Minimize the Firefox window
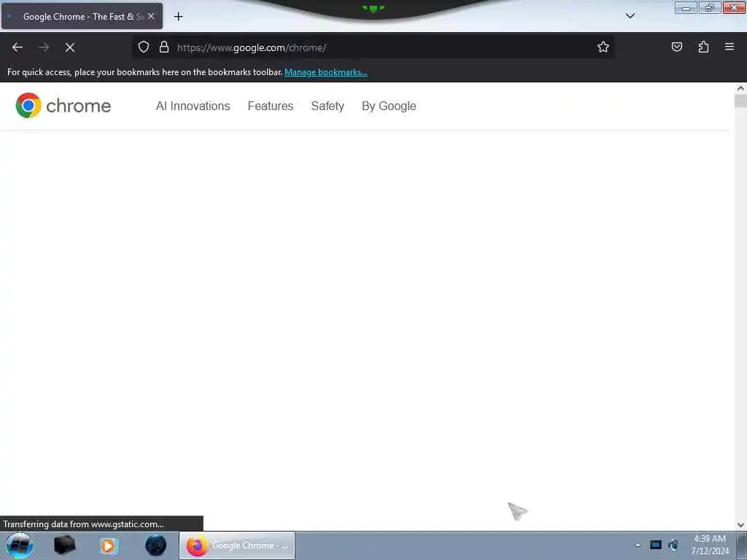 pyautogui.click(x=686, y=8)
